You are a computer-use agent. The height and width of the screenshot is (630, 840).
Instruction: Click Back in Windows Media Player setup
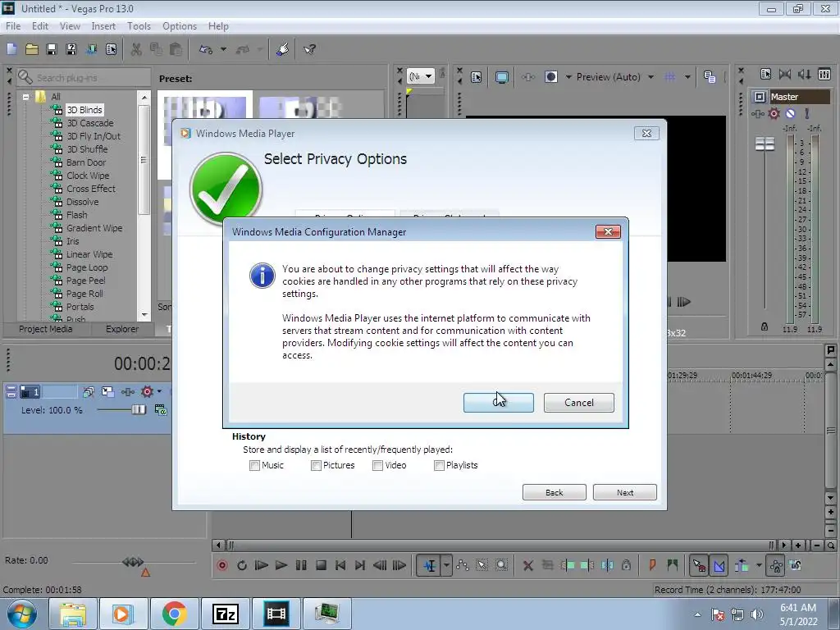pyautogui.click(x=554, y=492)
